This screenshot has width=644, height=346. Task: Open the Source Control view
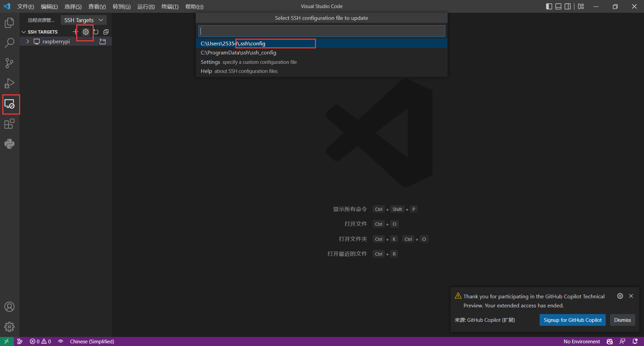click(9, 63)
